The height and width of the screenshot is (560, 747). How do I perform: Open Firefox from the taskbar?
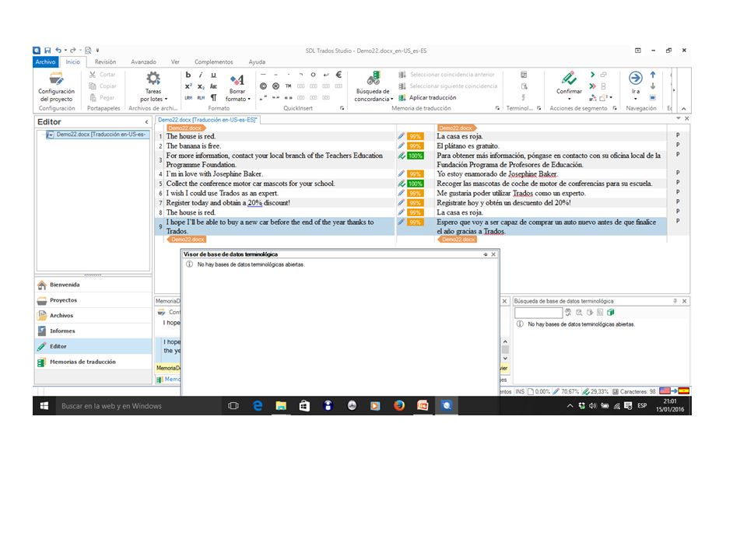[x=399, y=406]
